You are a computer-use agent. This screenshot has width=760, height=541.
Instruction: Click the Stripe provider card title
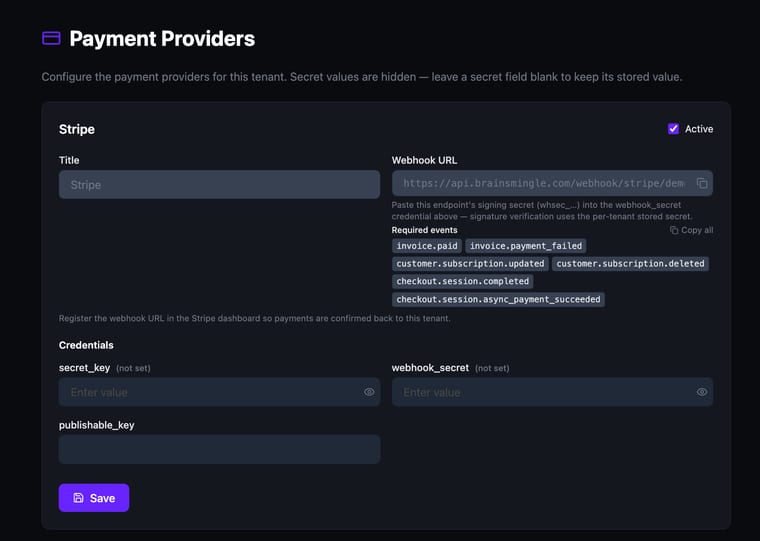pos(77,129)
